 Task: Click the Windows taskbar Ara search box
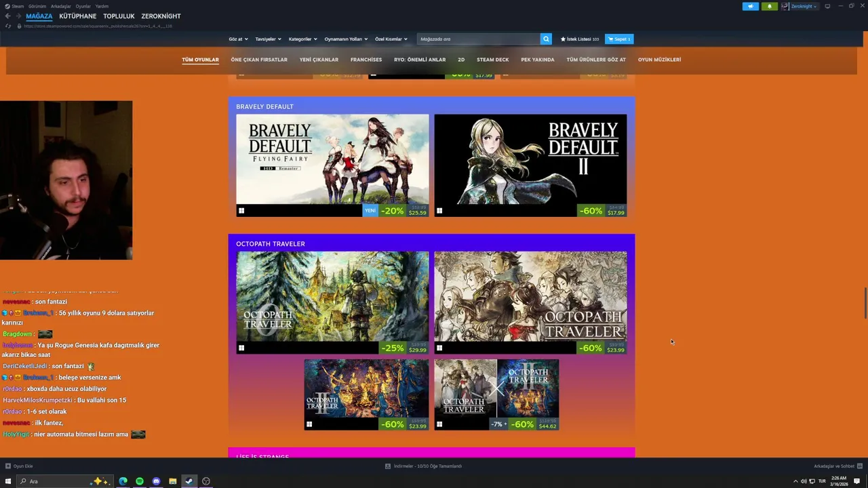(x=64, y=481)
